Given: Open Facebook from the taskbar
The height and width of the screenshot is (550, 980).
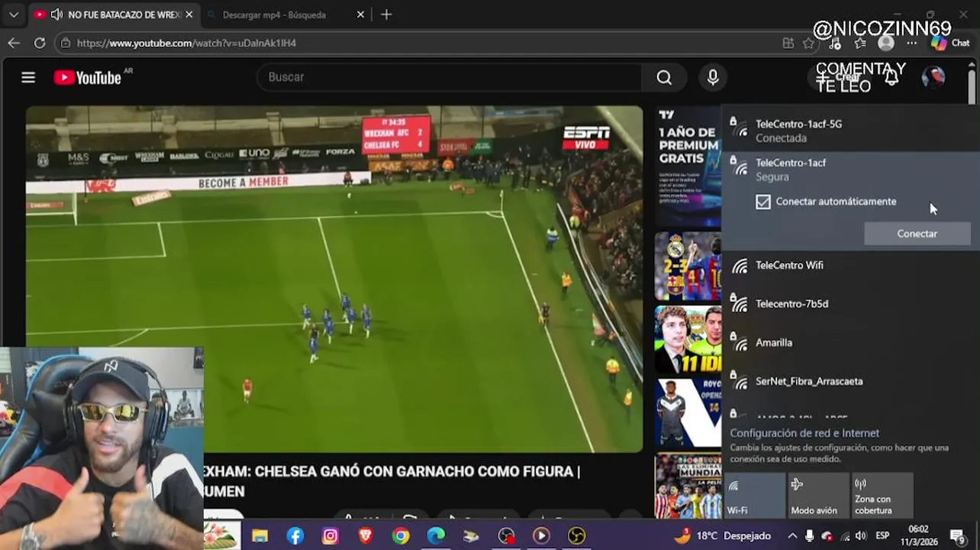Looking at the screenshot, I should click(x=295, y=536).
